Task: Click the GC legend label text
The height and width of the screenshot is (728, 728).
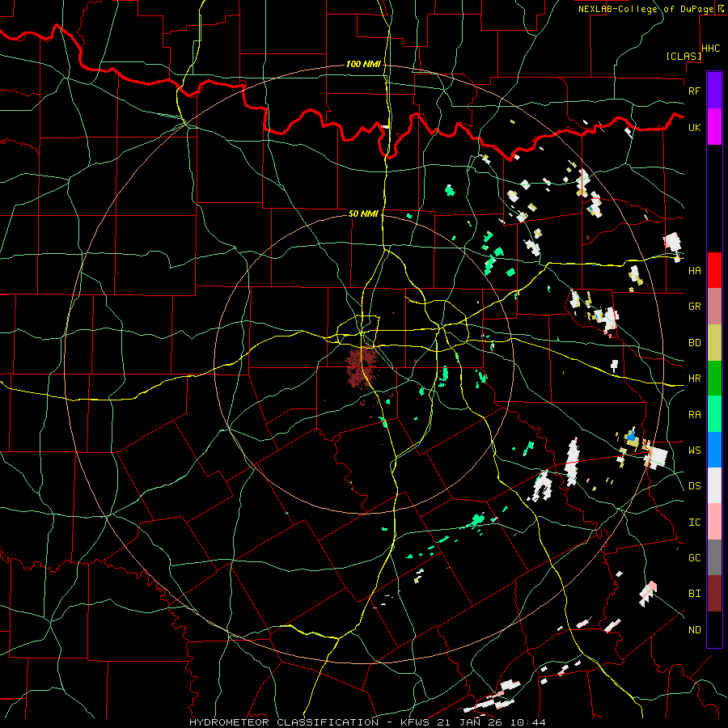Action: click(x=694, y=558)
